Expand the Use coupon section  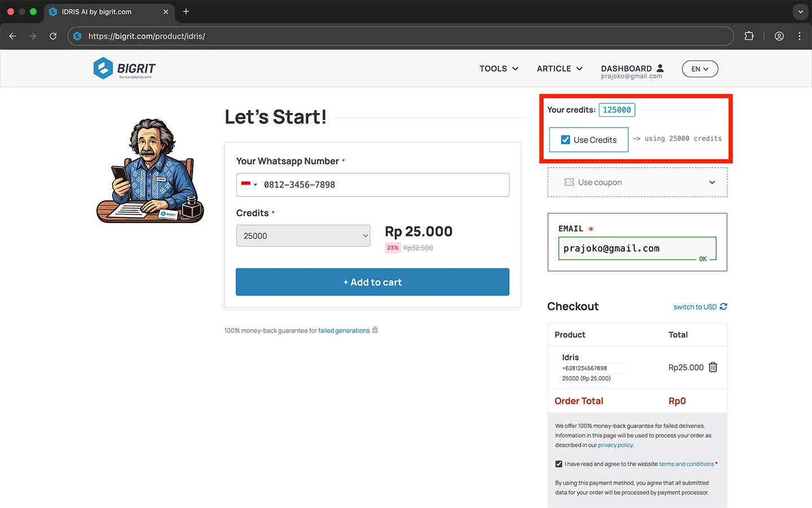tap(637, 182)
